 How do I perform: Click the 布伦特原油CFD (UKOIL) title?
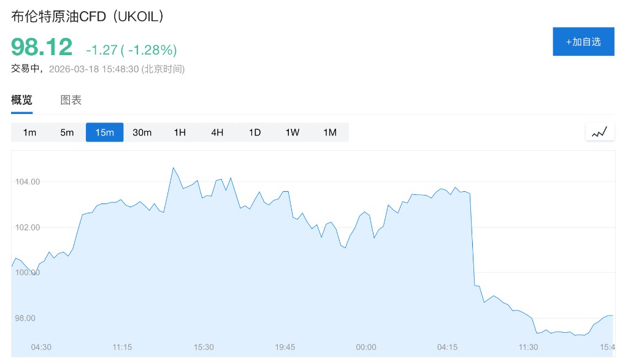click(x=89, y=17)
